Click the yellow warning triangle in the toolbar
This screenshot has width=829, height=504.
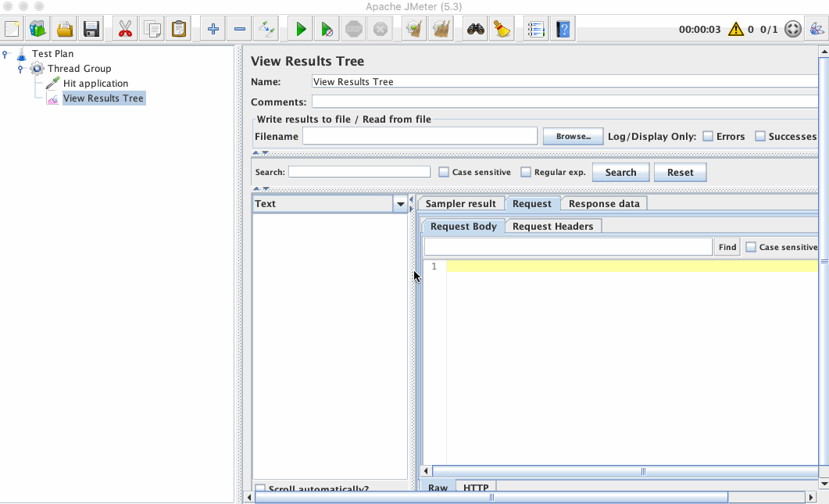[x=735, y=28]
